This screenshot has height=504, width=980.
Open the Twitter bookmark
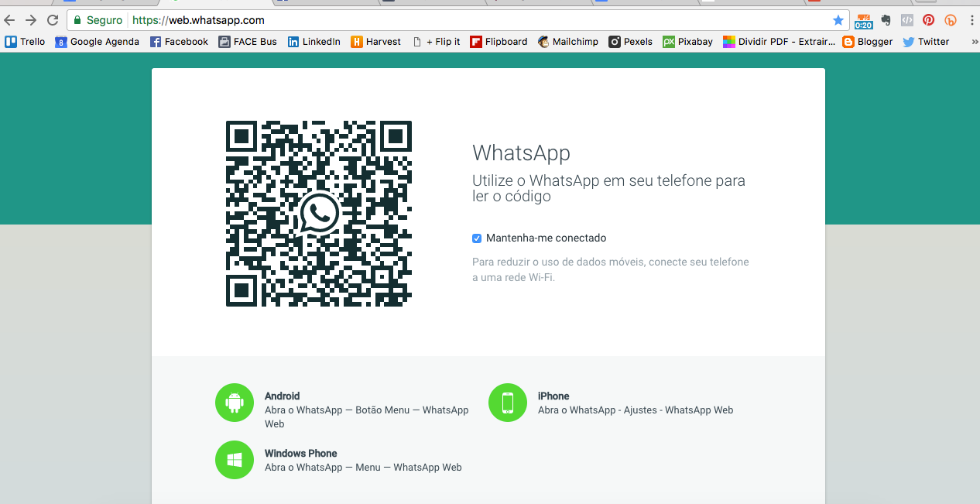pos(926,42)
